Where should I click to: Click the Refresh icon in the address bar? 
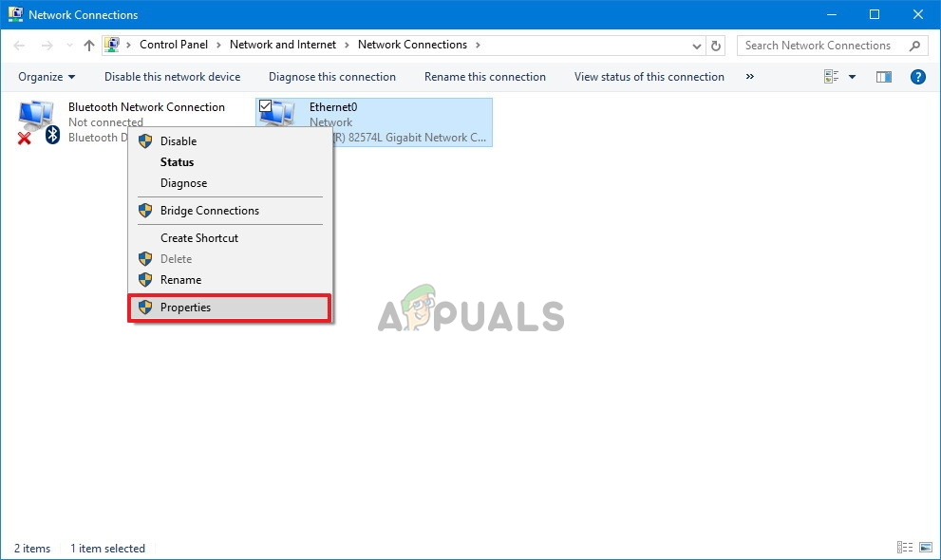[x=715, y=45]
